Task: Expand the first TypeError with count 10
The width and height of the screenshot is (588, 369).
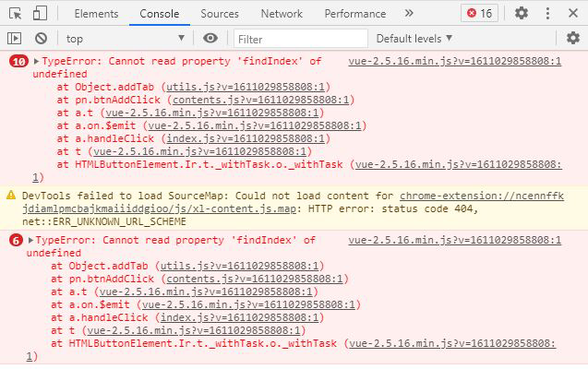Action: click(36, 61)
